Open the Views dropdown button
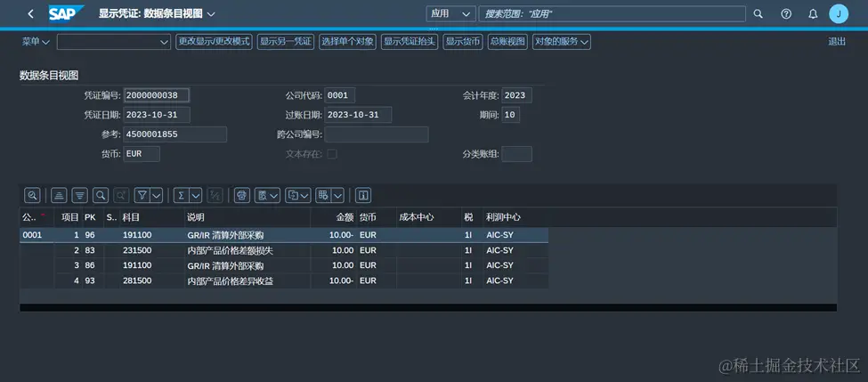 (x=267, y=195)
